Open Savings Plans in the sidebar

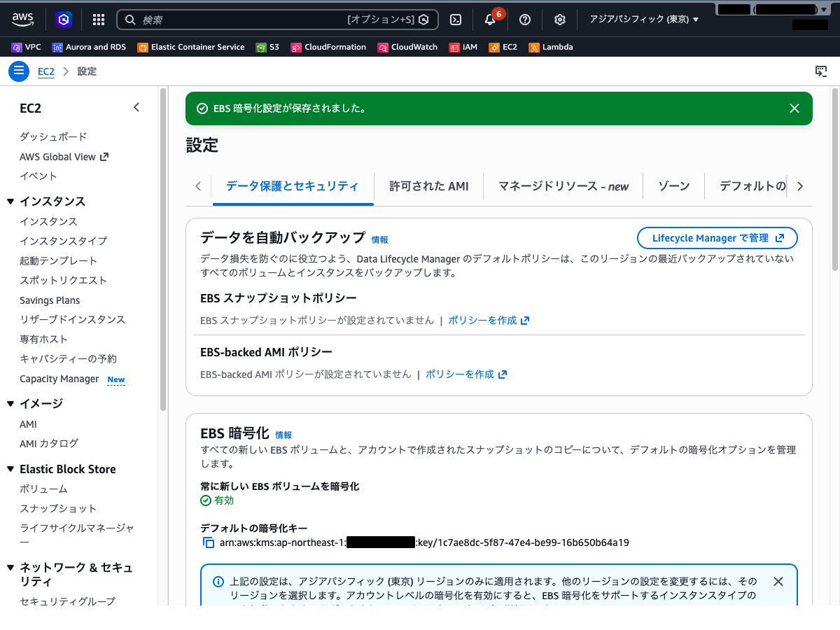click(50, 300)
